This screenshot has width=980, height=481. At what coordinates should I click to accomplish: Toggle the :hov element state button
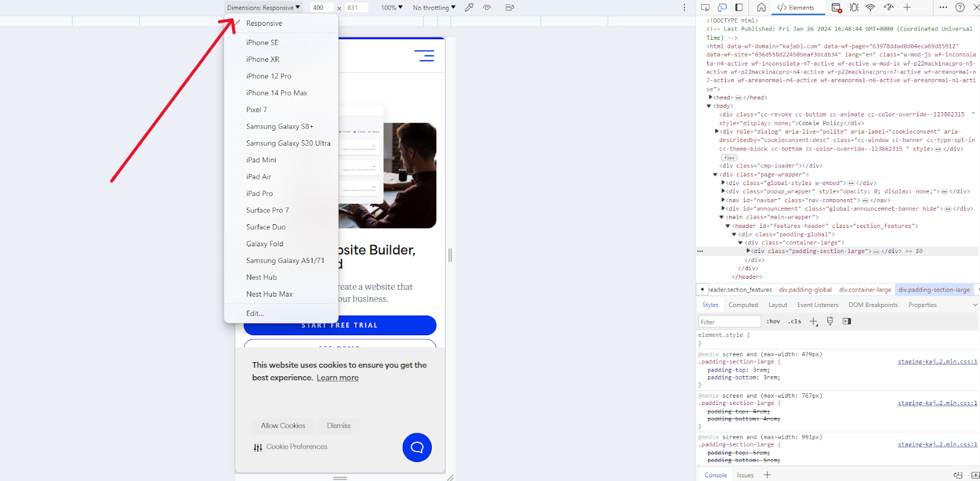[774, 322]
